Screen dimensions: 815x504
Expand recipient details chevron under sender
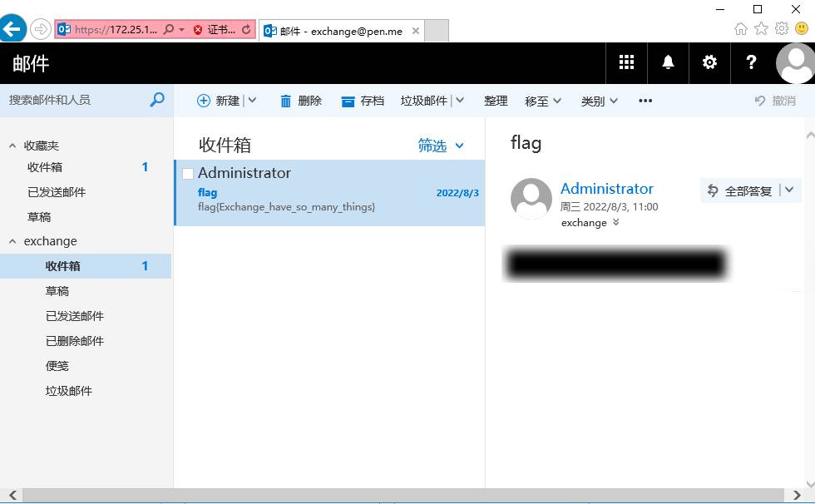(x=616, y=222)
